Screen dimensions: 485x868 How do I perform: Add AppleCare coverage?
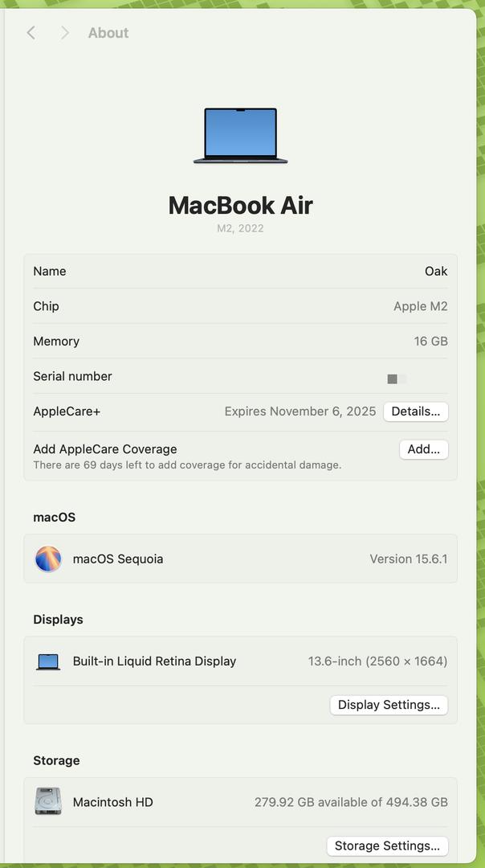tap(424, 449)
